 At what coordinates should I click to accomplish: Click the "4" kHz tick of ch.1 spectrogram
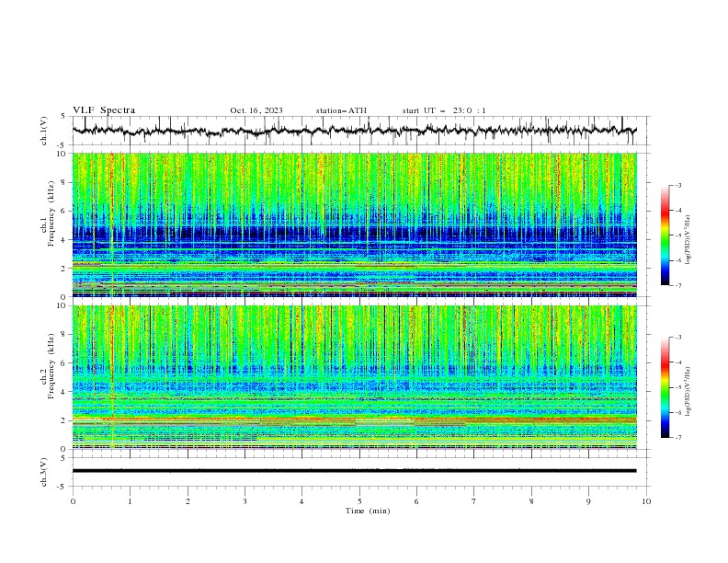pos(63,240)
